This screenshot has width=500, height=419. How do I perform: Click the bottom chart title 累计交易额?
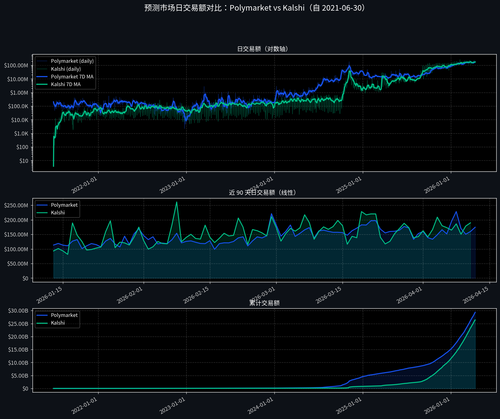click(x=264, y=303)
